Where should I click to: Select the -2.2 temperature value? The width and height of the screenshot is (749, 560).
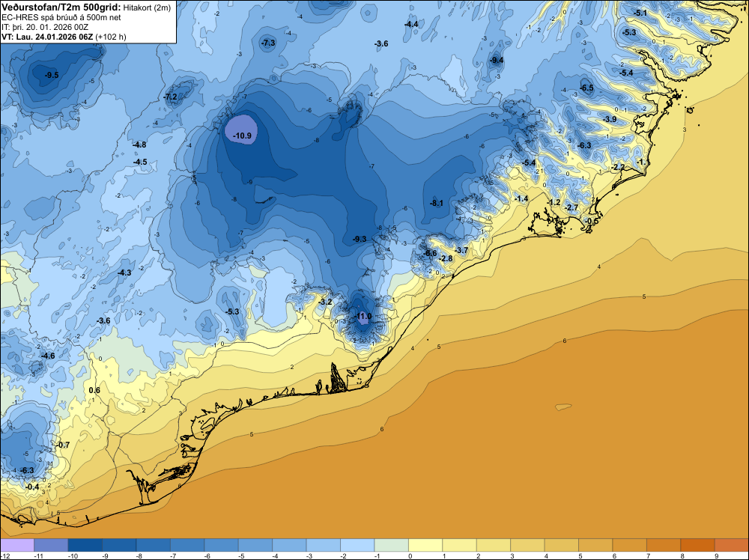(618, 167)
